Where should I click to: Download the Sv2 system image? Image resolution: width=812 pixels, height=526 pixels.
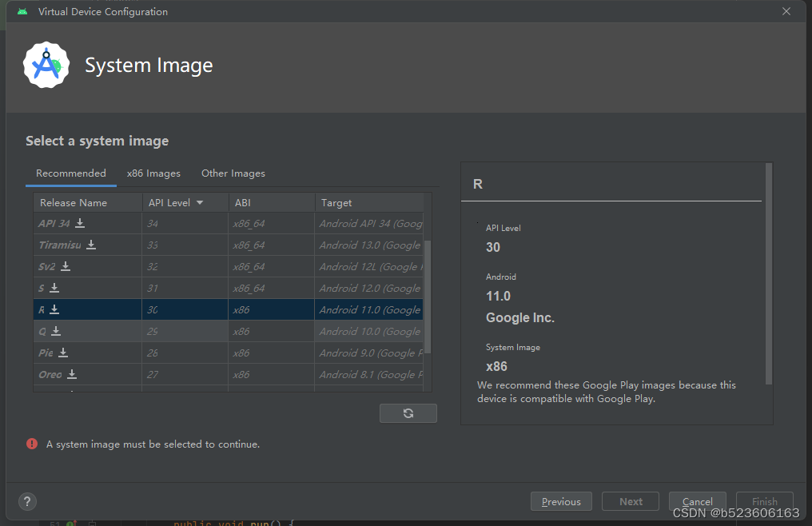66,266
